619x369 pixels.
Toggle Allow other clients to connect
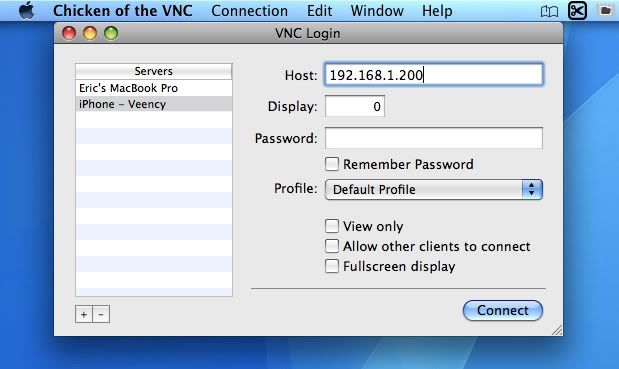pyautogui.click(x=332, y=246)
